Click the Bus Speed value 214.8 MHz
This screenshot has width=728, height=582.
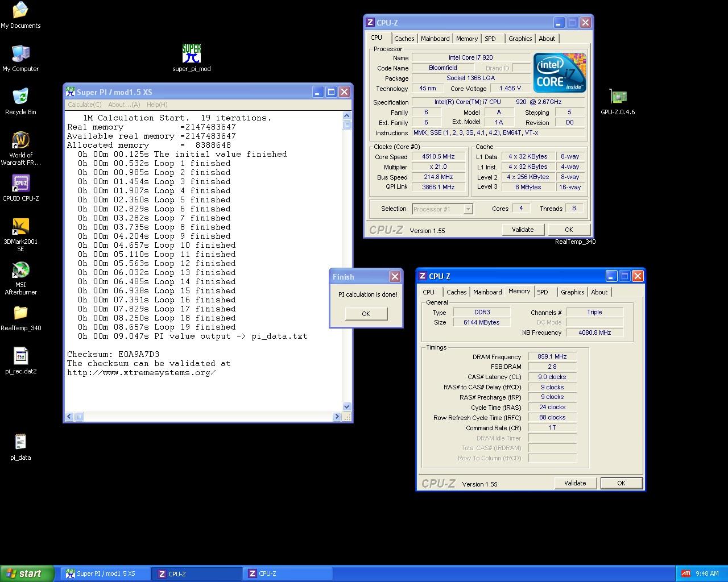439,177
